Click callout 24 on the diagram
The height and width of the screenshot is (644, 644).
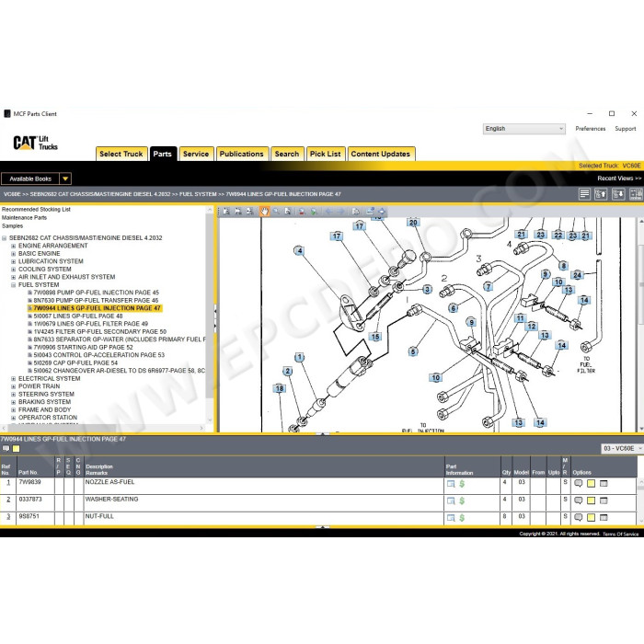coord(577,275)
